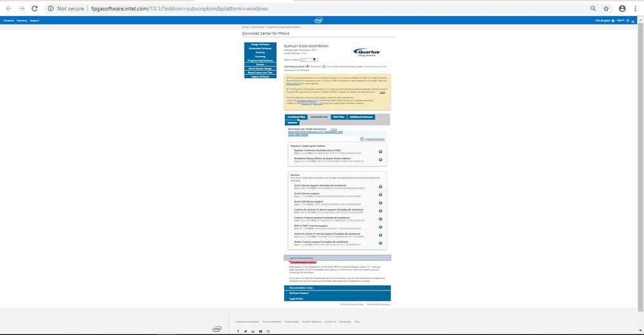Image resolution: width=644 pixels, height=335 pixels.
Task: Open the Chrome three-dot menu
Action: point(636,8)
